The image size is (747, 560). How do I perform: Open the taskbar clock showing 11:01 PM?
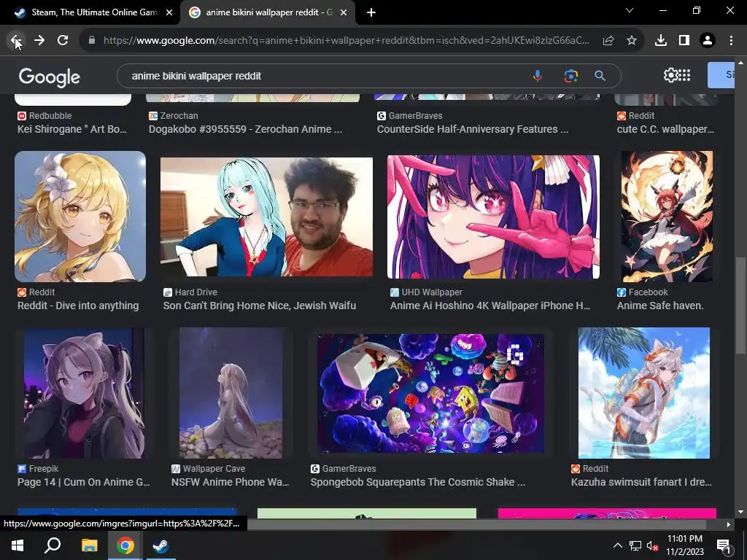(685, 545)
